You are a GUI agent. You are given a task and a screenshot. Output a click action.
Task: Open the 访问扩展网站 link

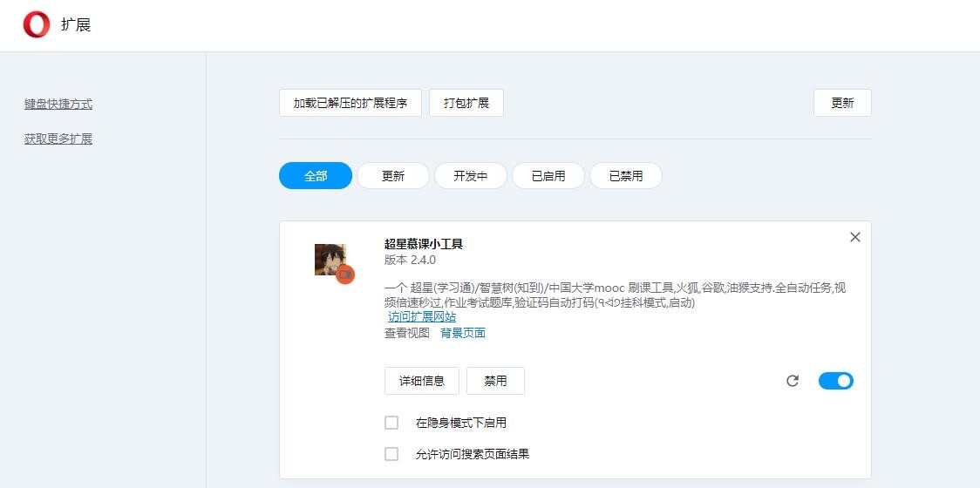click(x=422, y=316)
